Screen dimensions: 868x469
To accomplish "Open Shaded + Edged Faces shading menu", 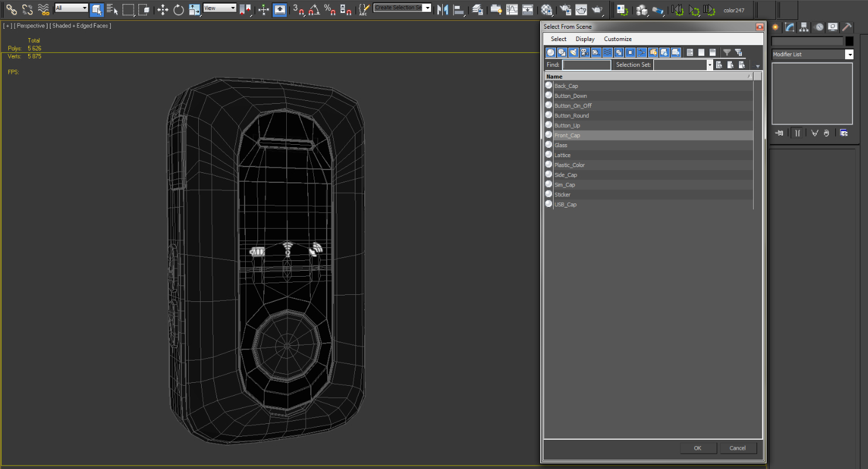I will click(x=80, y=26).
